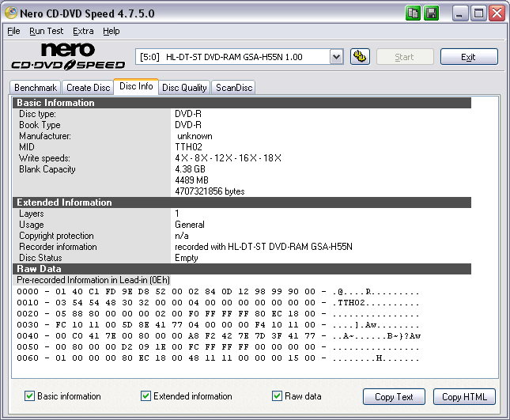Switch to the Create Disc tab
This screenshot has width=510, height=420.
(88, 88)
